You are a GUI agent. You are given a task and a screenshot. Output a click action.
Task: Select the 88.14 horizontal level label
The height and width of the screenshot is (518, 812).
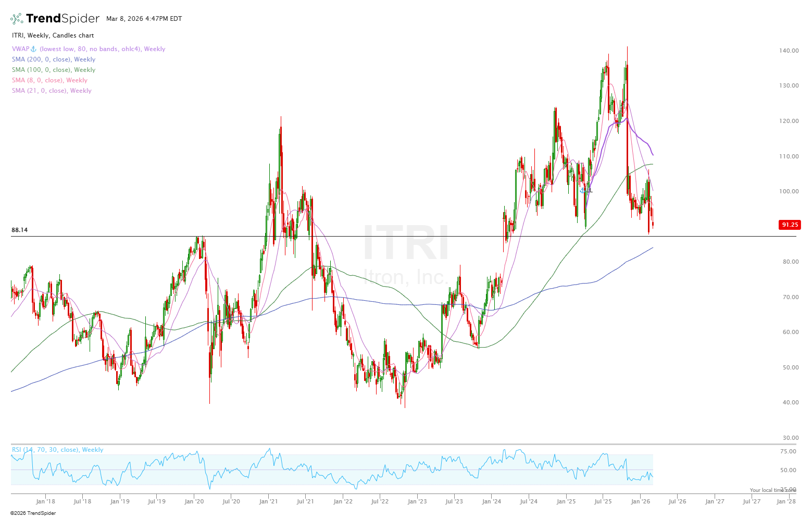click(x=19, y=230)
